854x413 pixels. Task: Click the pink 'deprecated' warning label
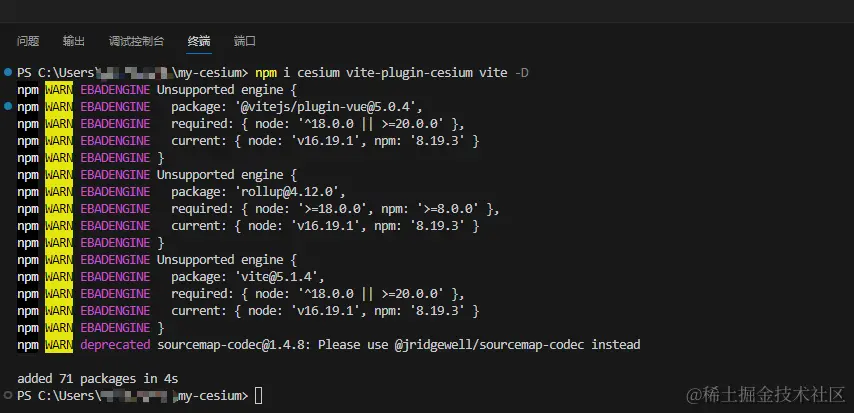pos(116,345)
